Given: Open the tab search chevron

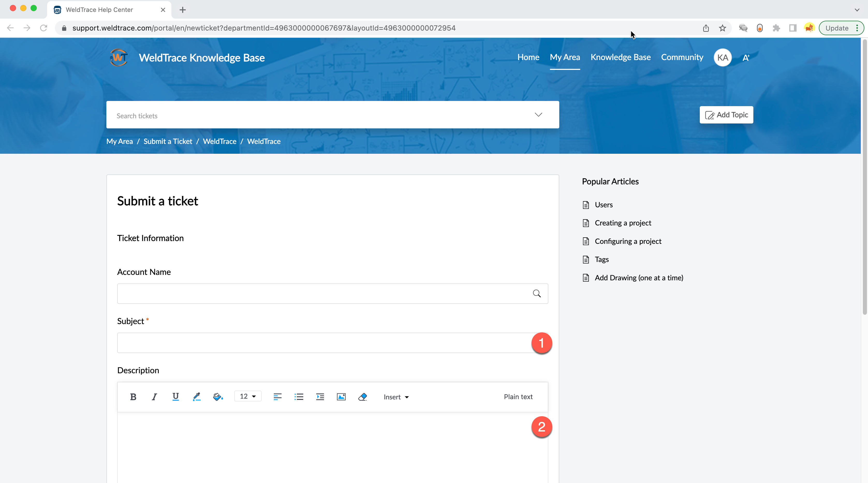Looking at the screenshot, I should tap(857, 10).
